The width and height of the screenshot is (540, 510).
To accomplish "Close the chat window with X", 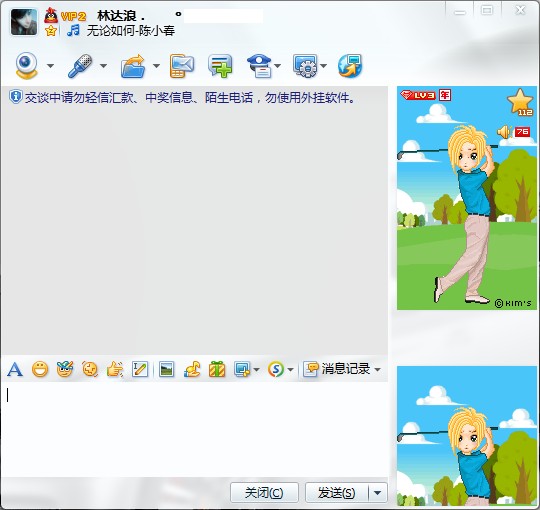I will click(520, 10).
